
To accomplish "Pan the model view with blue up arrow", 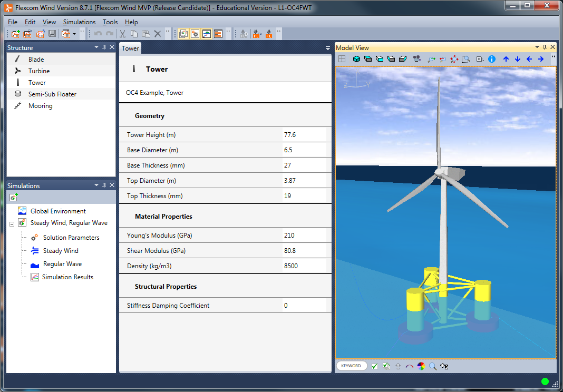I will click(x=506, y=59).
